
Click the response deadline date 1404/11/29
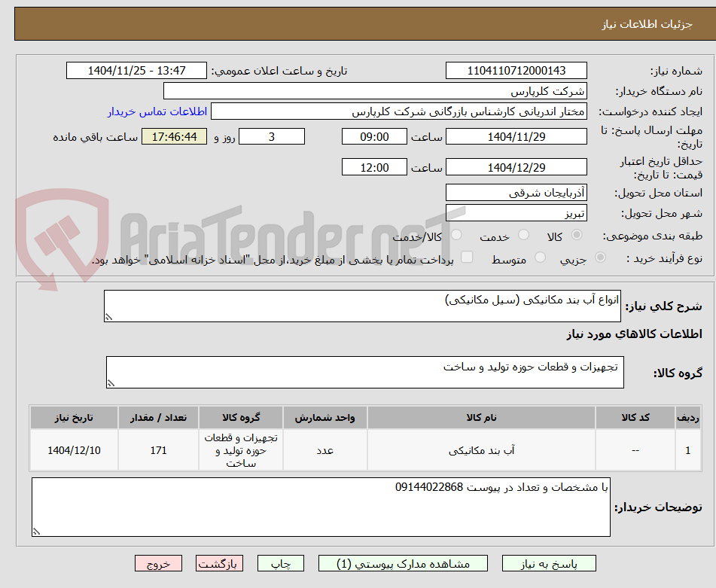(x=516, y=136)
